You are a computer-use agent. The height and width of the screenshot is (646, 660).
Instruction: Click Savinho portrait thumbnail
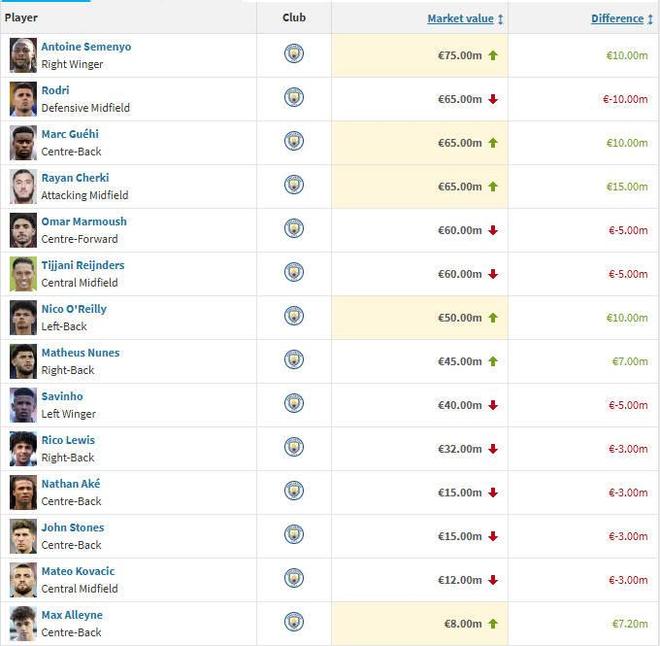(23, 404)
